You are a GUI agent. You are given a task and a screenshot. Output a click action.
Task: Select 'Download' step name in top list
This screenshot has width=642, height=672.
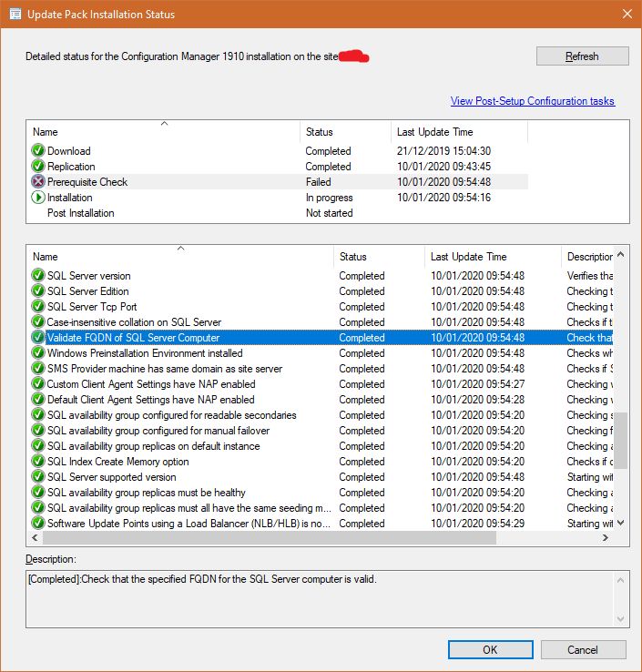point(69,151)
